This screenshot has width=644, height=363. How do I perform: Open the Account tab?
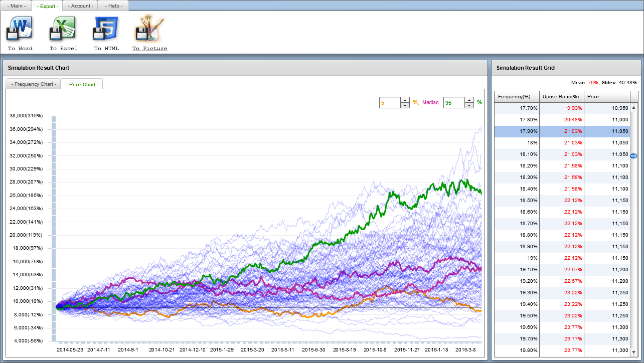(x=81, y=6)
